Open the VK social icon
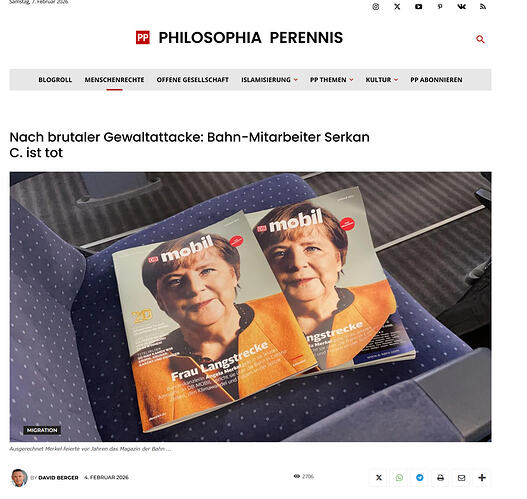The image size is (527, 499). tap(461, 7)
